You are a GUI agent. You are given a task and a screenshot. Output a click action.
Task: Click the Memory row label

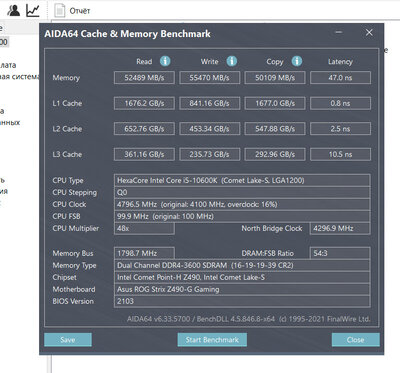pos(66,78)
